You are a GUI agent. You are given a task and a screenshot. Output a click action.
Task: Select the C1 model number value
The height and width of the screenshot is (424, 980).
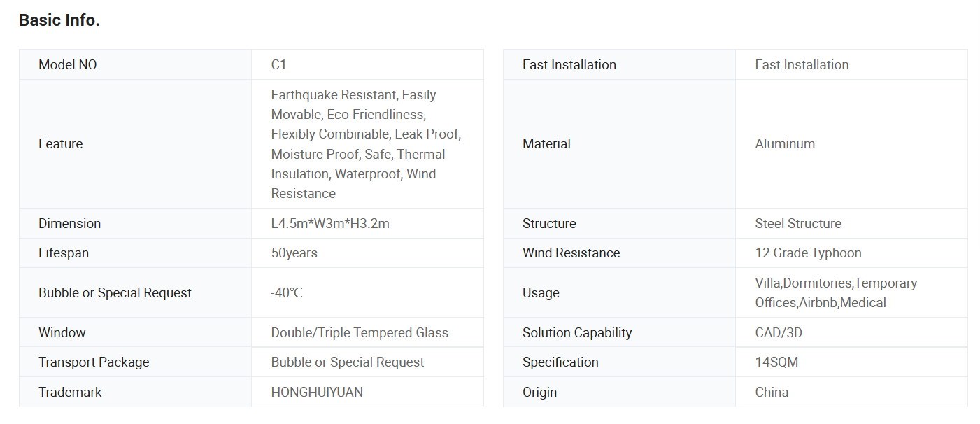(x=279, y=64)
